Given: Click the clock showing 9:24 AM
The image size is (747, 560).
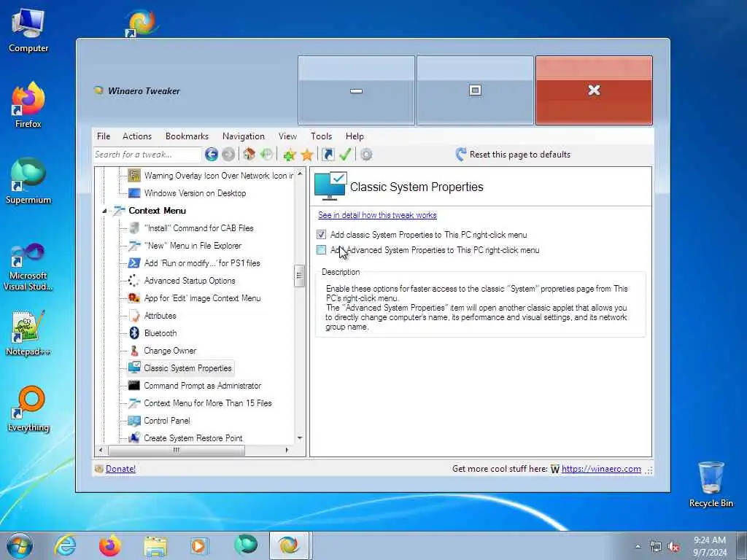Looking at the screenshot, I should pos(709,540).
